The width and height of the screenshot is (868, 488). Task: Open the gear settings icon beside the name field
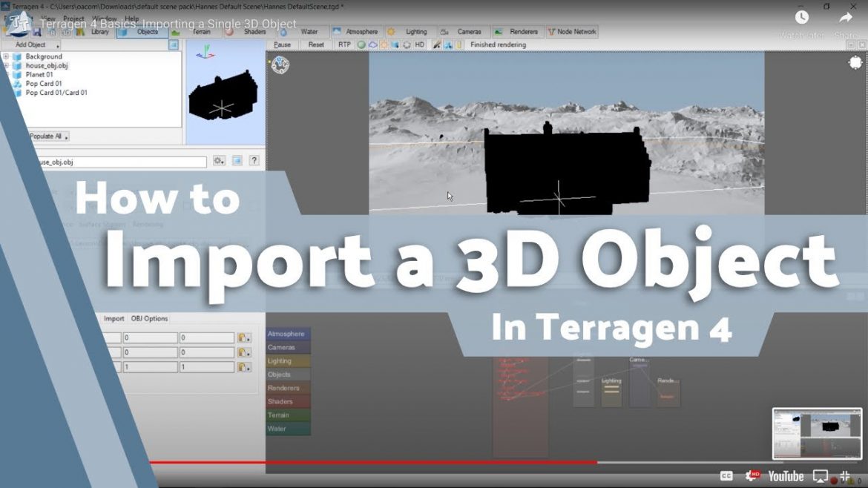[217, 162]
